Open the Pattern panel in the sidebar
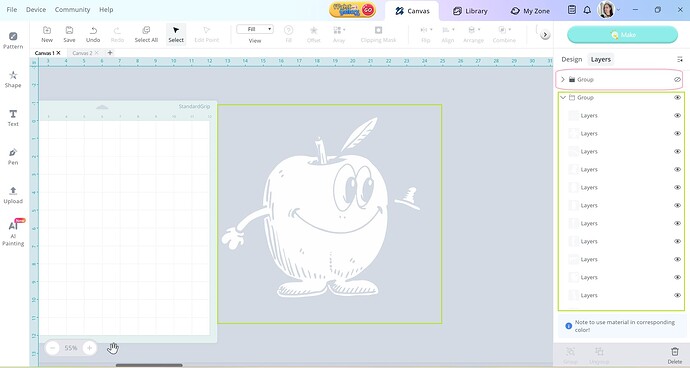Viewport: 690px width, 368px height. [13, 40]
